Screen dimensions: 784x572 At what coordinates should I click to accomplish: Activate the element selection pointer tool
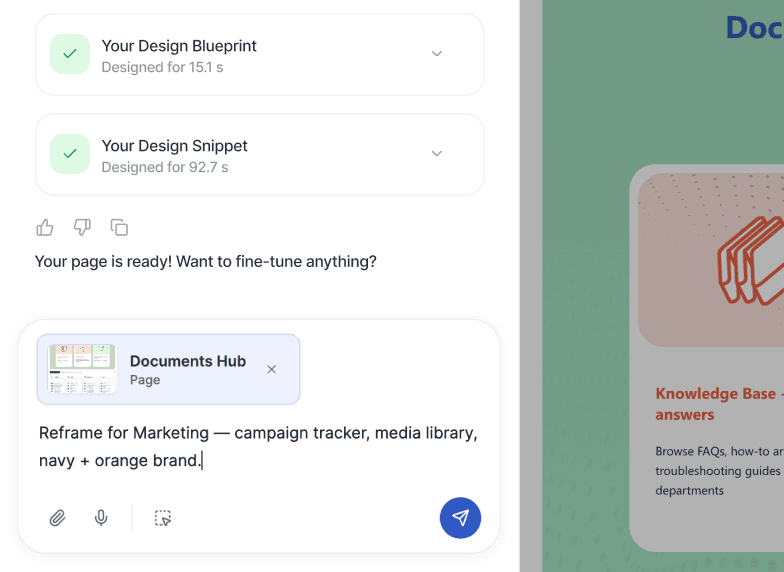(x=162, y=518)
